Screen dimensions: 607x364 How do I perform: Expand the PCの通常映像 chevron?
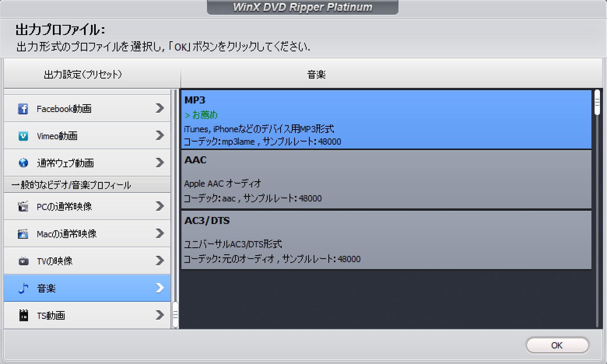pos(160,206)
